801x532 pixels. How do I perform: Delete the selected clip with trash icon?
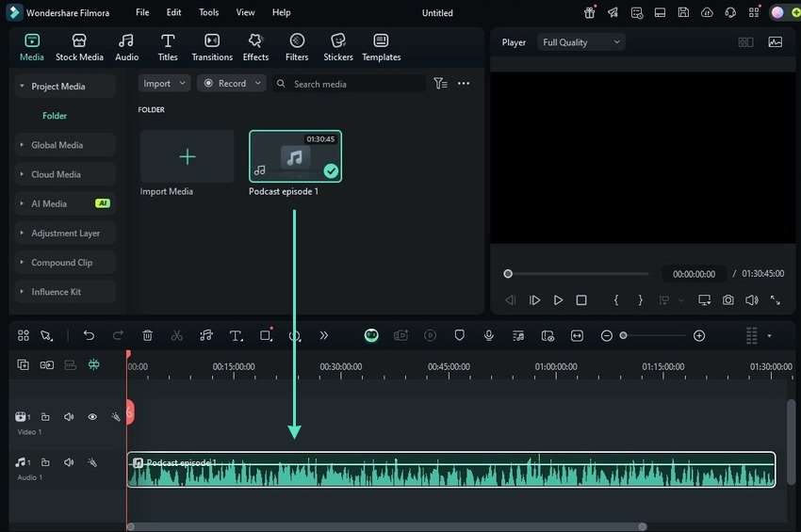click(x=147, y=335)
